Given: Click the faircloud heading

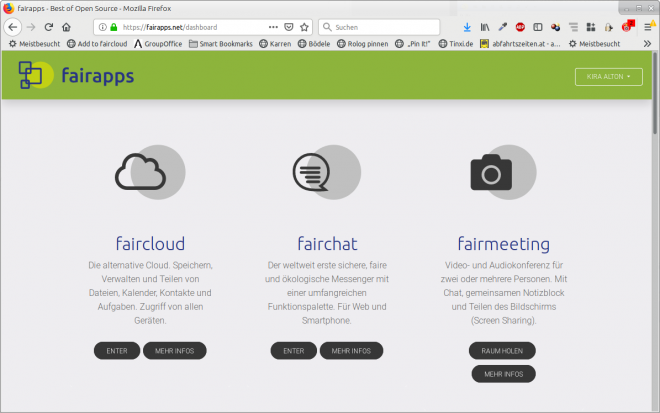Looking at the screenshot, I should tap(150, 244).
